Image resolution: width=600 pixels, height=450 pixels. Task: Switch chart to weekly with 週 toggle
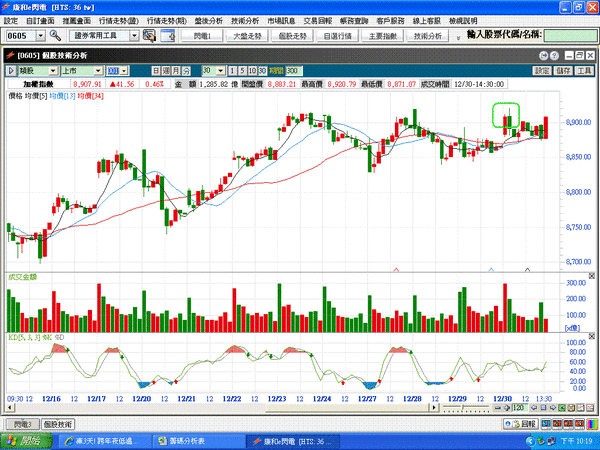click(166, 70)
